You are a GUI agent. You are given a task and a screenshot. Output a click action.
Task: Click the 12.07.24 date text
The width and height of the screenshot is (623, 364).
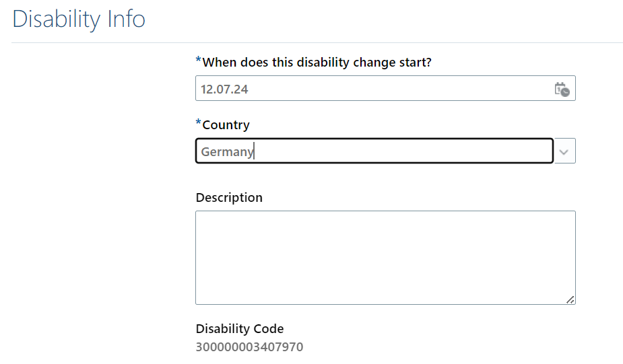click(x=224, y=89)
